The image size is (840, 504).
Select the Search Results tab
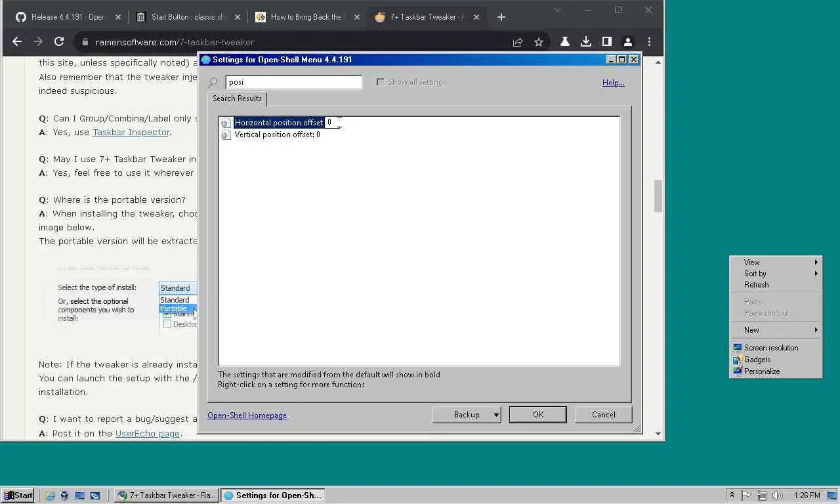pos(237,98)
